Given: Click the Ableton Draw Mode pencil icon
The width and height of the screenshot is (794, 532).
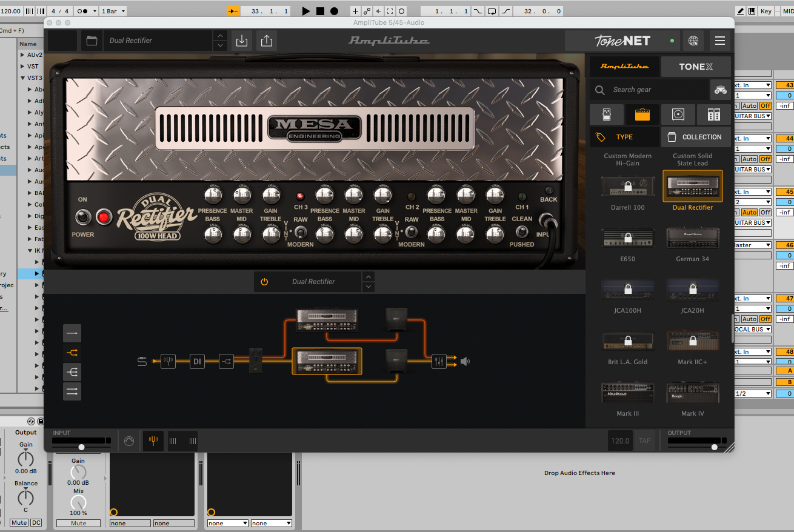Looking at the screenshot, I should click(x=741, y=11).
